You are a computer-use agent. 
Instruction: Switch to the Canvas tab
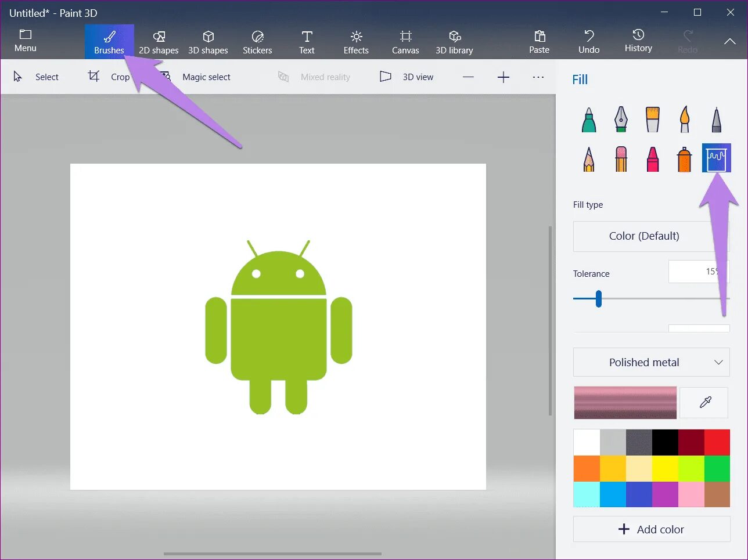point(405,42)
